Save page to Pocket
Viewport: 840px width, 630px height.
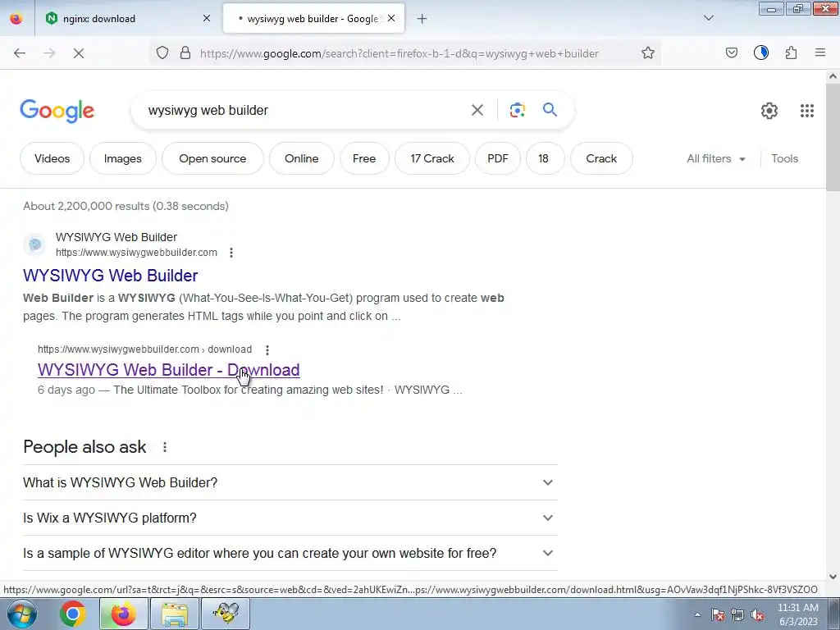(731, 52)
